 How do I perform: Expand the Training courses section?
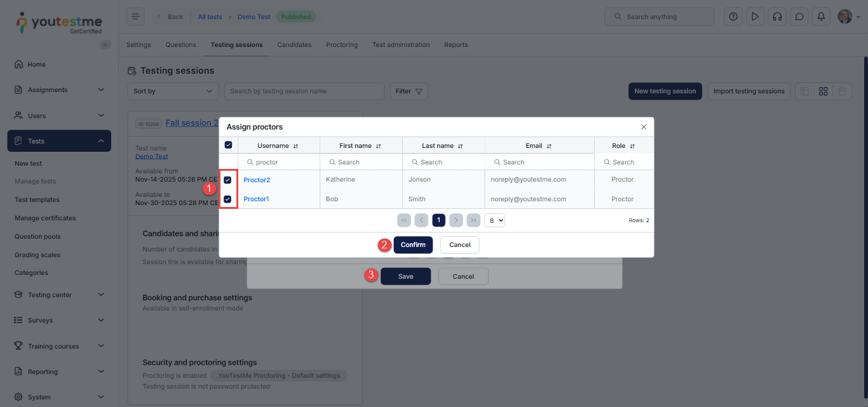pyautogui.click(x=59, y=346)
